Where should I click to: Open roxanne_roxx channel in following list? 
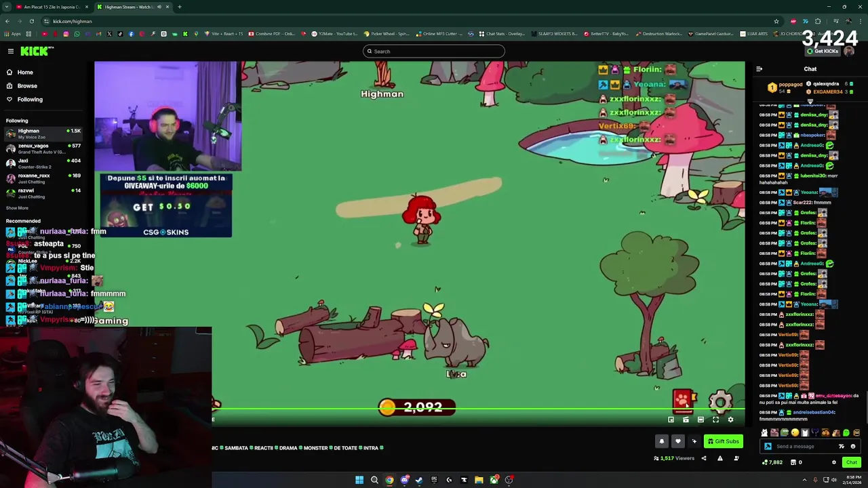pos(42,178)
